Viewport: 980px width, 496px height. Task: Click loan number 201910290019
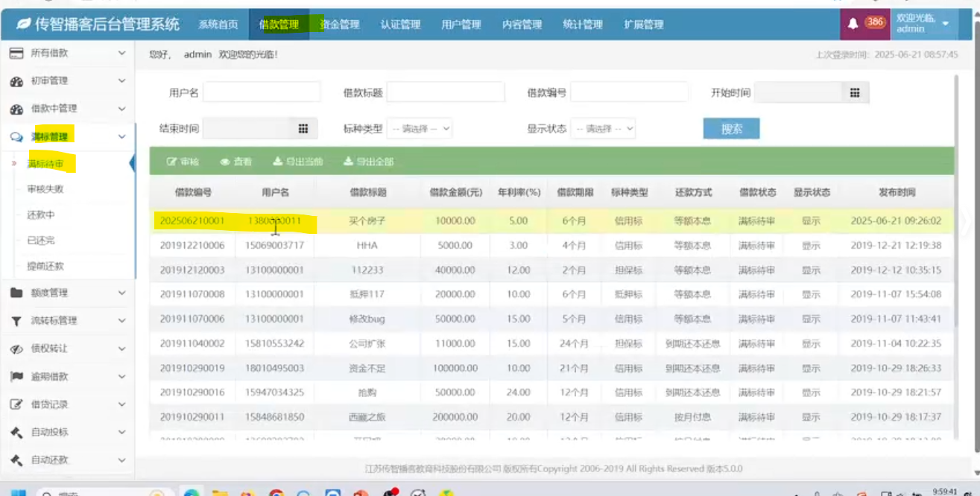tap(192, 368)
